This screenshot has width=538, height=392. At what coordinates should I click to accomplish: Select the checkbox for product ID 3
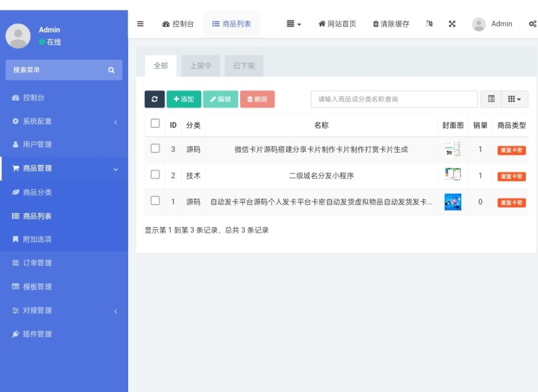[x=155, y=149]
